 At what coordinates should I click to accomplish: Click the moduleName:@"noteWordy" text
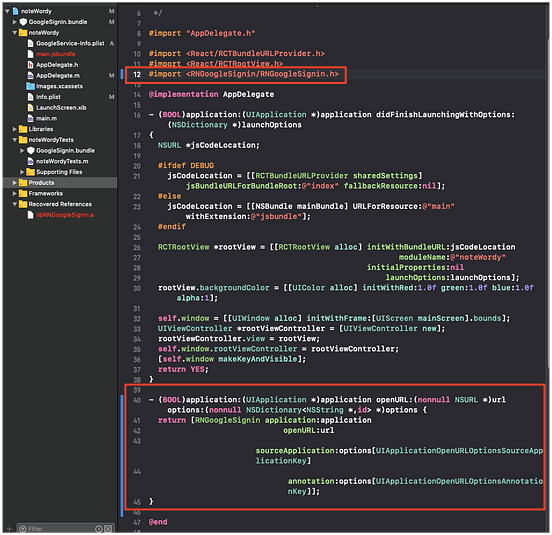(452, 257)
